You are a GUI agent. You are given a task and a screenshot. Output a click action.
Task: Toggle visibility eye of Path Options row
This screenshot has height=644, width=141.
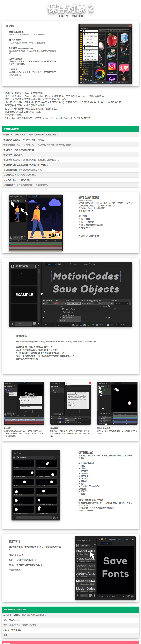click(44, 312)
